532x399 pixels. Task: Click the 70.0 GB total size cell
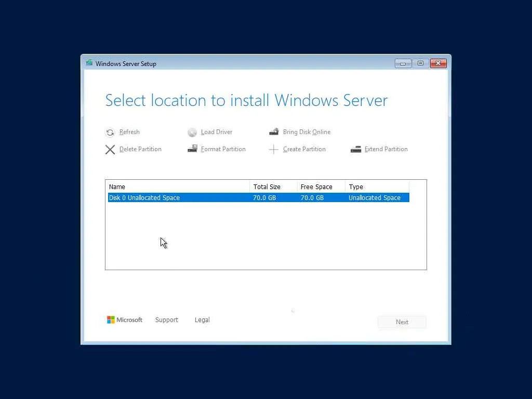click(264, 198)
